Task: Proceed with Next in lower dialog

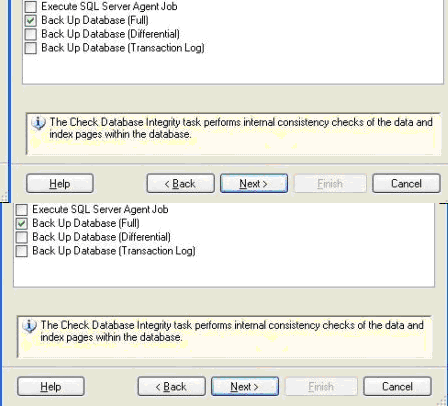Action: coord(245,386)
